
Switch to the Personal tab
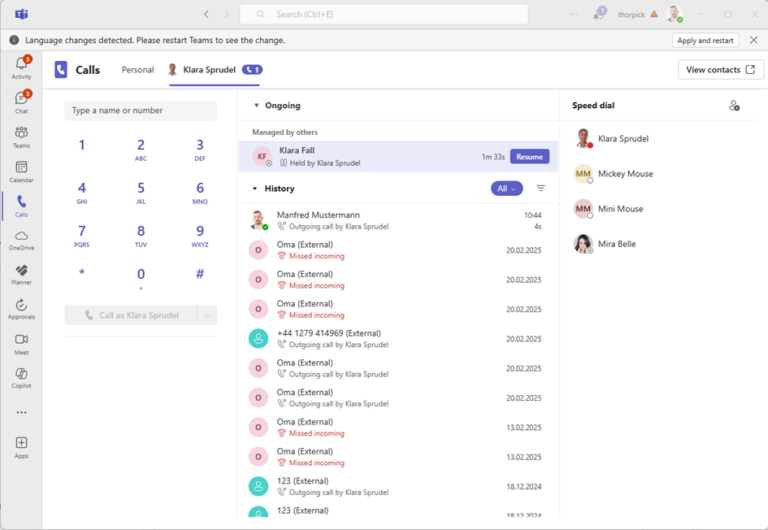pyautogui.click(x=138, y=70)
